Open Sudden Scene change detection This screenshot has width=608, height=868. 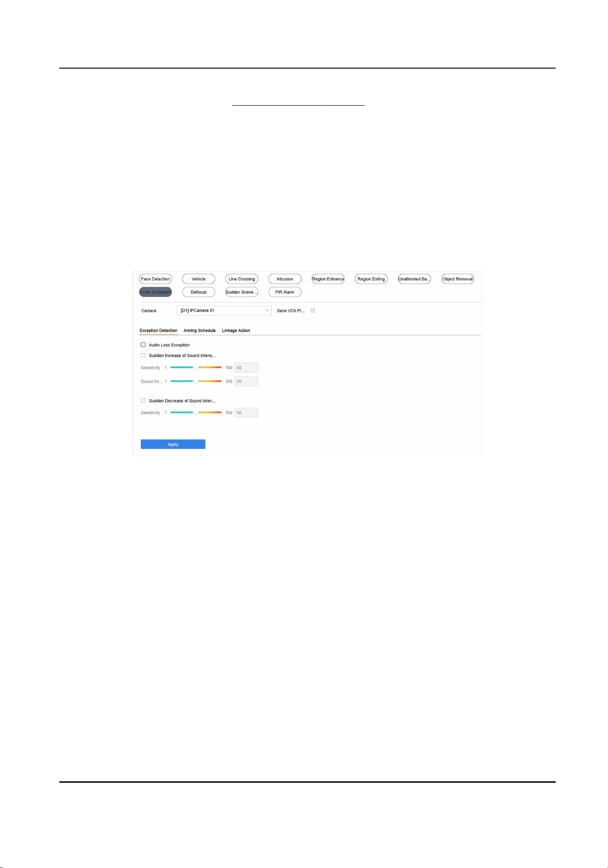pos(242,292)
